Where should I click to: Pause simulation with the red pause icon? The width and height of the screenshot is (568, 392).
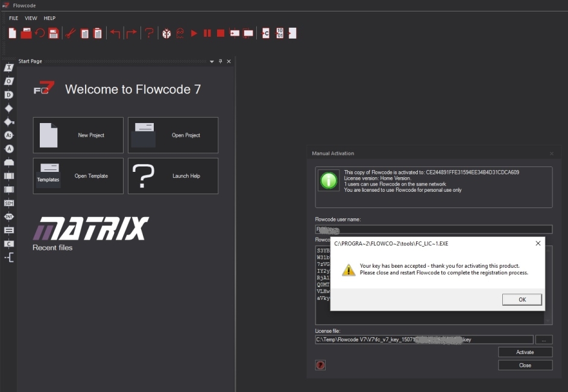pos(207,33)
